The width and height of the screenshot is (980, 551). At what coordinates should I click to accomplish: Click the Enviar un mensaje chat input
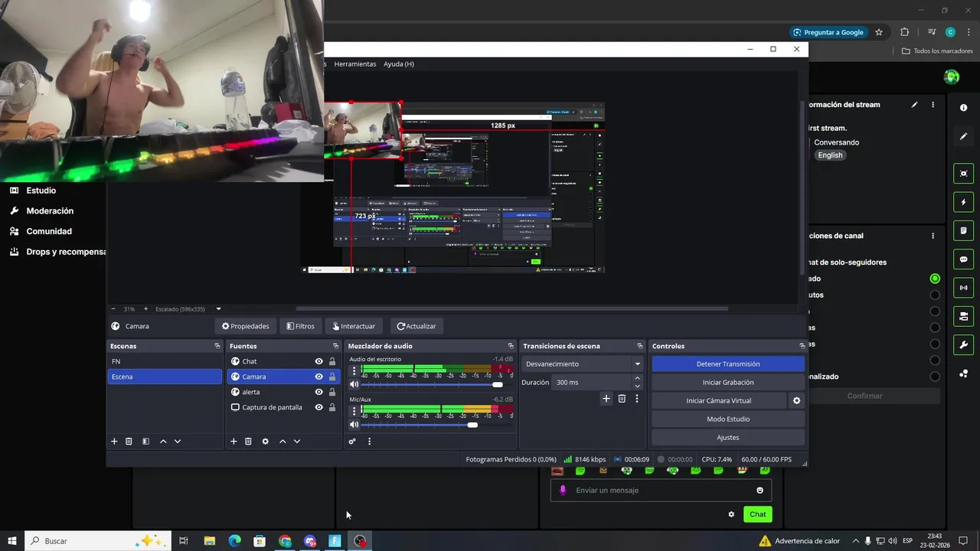tap(661, 491)
